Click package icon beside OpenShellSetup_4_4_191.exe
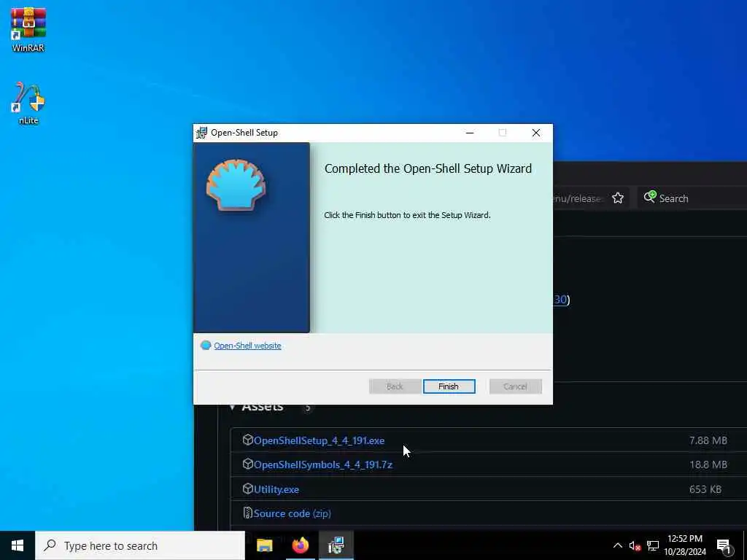The height and width of the screenshot is (560, 747). click(247, 440)
